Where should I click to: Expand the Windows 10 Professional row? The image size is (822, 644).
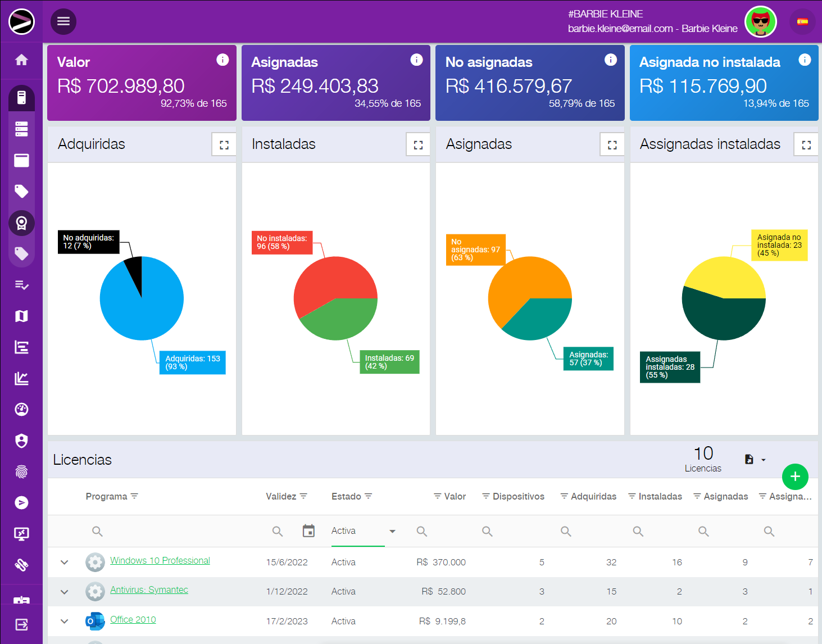65,562
